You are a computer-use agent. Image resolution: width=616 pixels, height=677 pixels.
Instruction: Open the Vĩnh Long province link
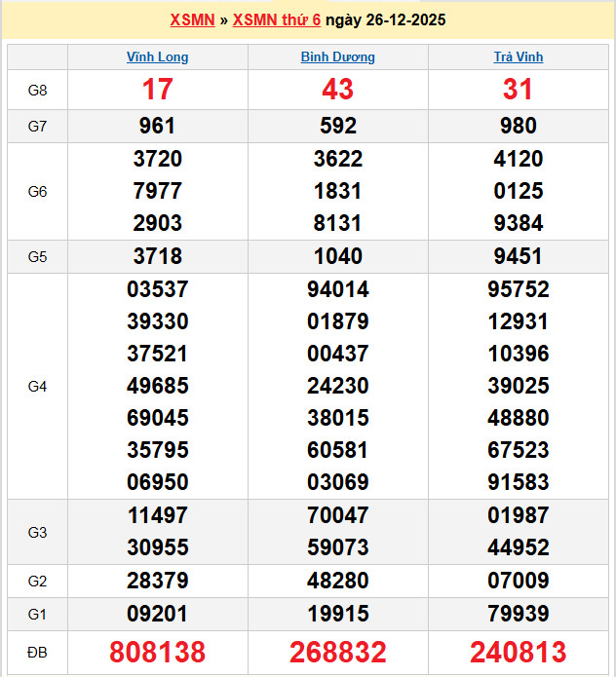click(158, 57)
